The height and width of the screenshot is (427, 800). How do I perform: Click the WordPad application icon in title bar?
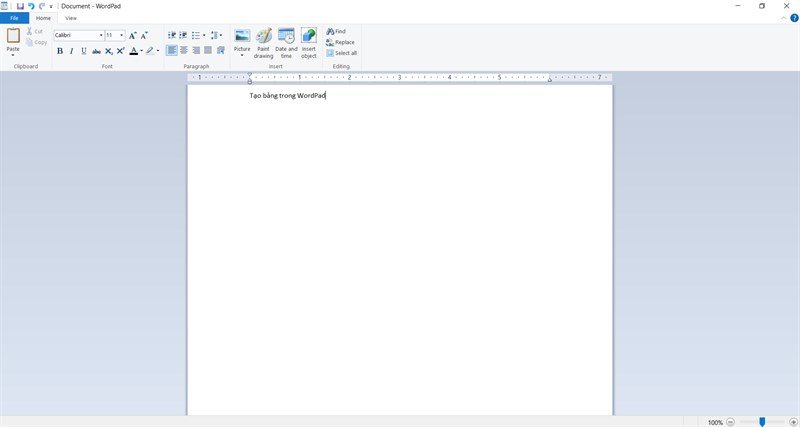(5, 6)
